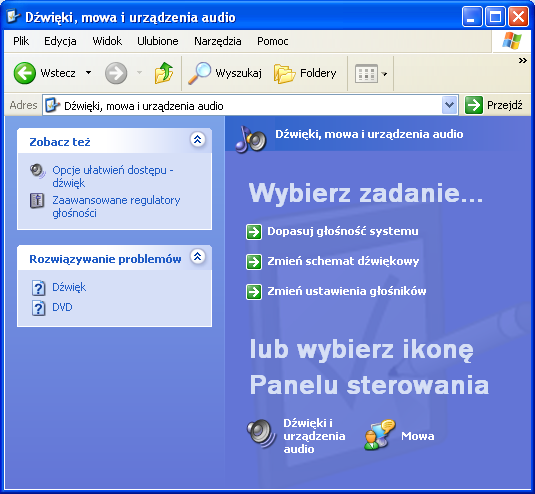The image size is (535, 494).
Task: Open Zaawansowane regulatory głośności link
Action: click(116, 206)
